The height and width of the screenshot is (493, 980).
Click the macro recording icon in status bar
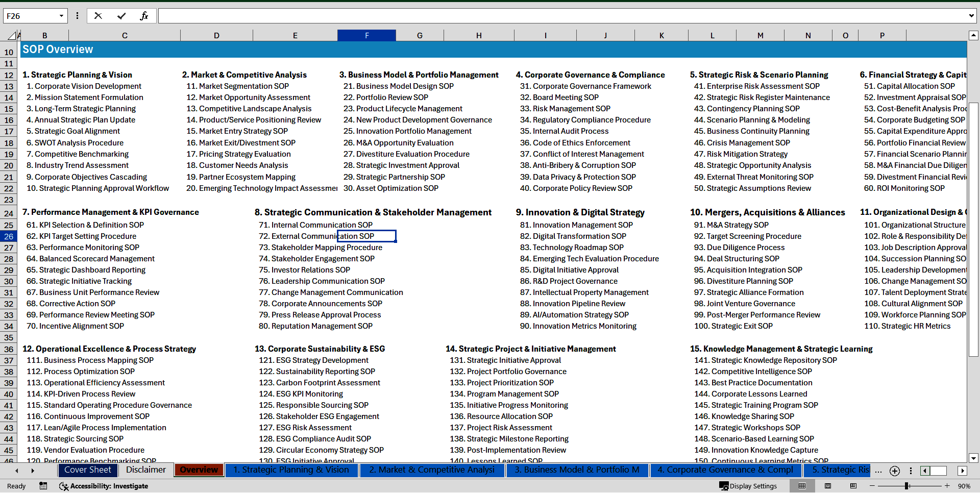point(43,486)
